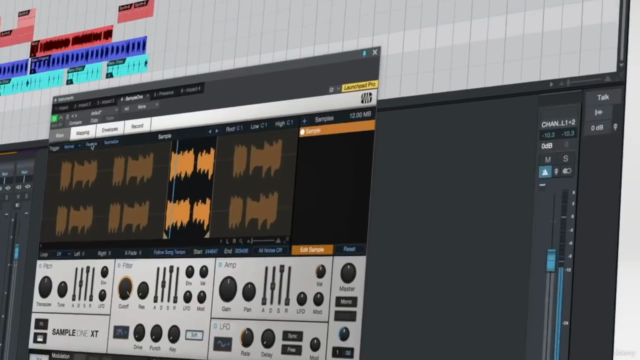This screenshot has height=360, width=640.
Task: Click the Pitch Transpose knob
Action: click(45, 287)
